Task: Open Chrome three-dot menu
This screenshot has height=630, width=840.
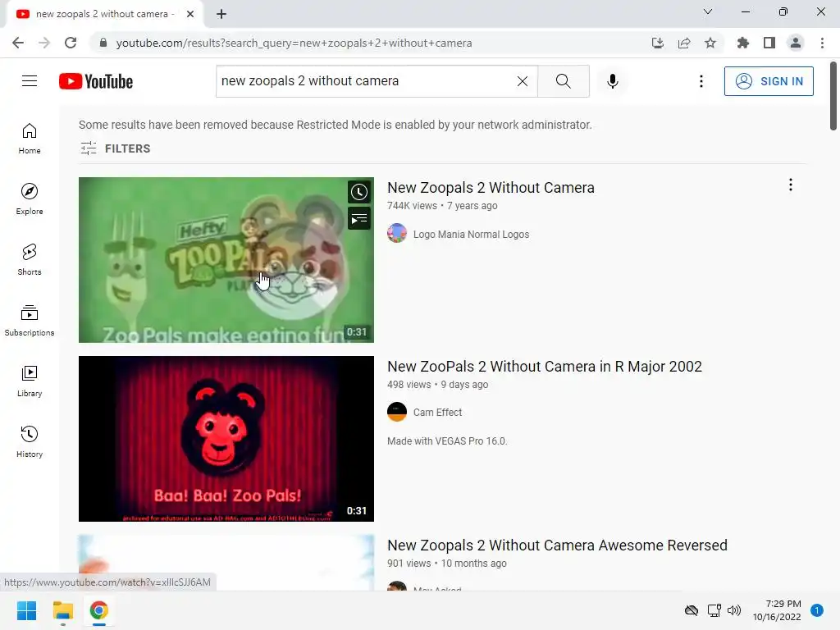Action: [x=822, y=43]
